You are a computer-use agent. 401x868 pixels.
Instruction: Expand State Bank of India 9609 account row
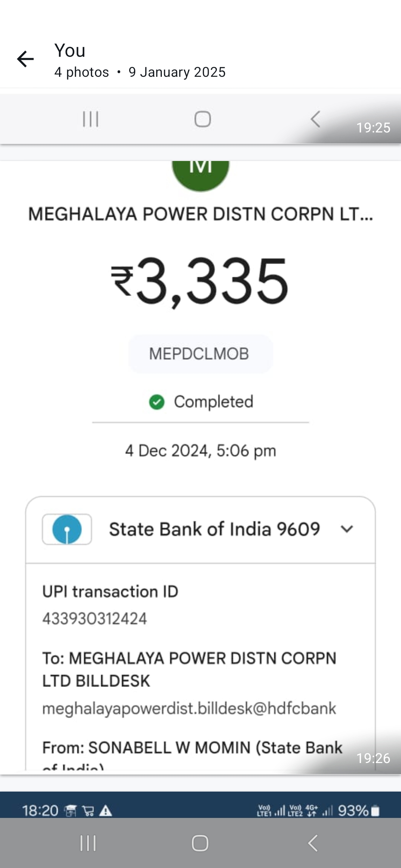[200, 529]
